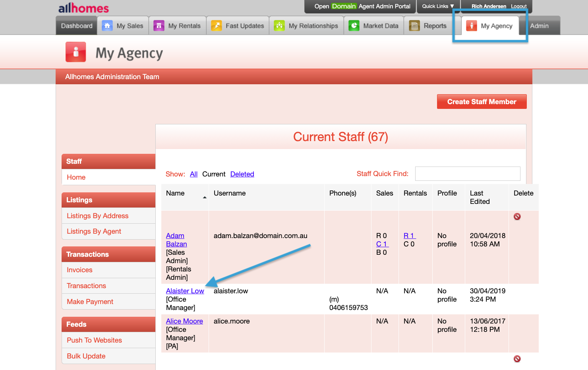The width and height of the screenshot is (588, 370).
Task: Click the Reports clipboard icon
Action: (x=414, y=25)
